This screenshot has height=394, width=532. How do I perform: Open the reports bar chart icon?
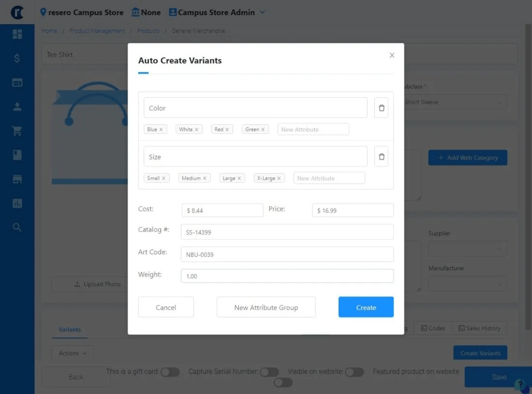click(17, 204)
